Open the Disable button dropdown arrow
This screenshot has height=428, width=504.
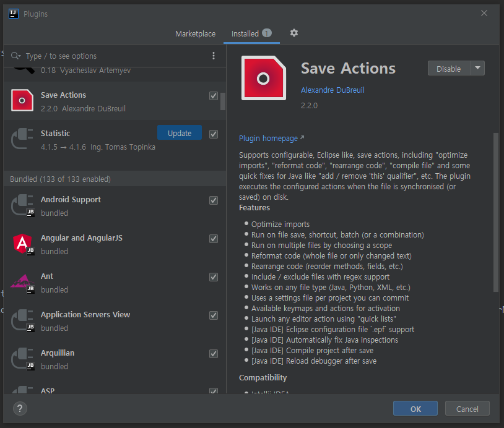(477, 68)
